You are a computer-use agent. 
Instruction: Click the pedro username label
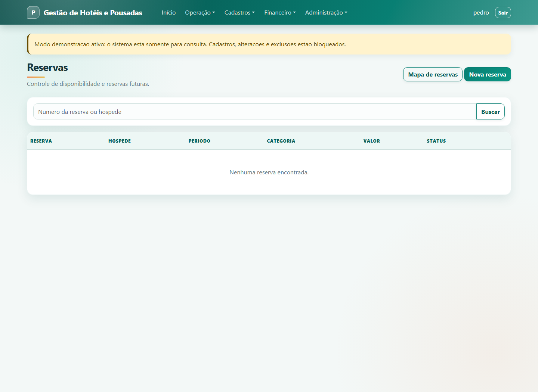(x=481, y=12)
